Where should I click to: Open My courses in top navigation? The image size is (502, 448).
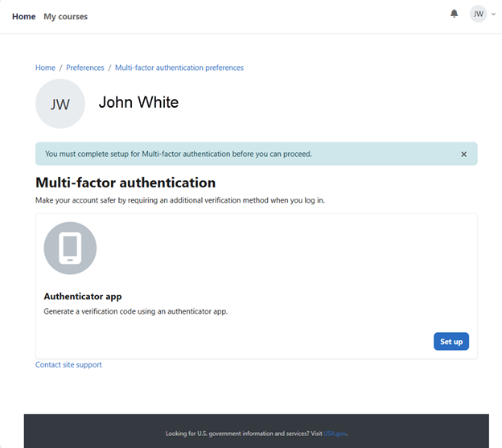click(65, 16)
